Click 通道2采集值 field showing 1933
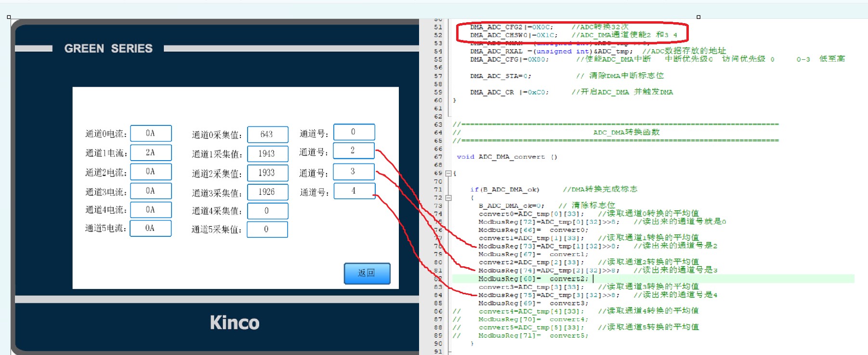This screenshot has width=868, height=355. [x=267, y=173]
